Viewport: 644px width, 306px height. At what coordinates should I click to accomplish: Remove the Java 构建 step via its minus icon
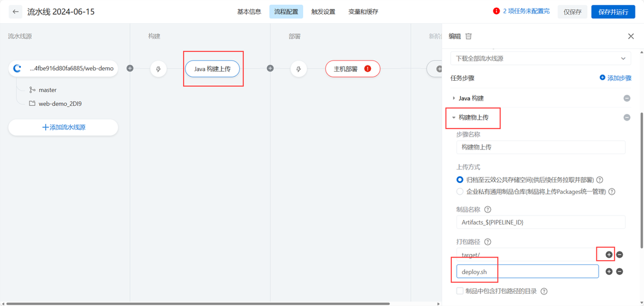(627, 98)
